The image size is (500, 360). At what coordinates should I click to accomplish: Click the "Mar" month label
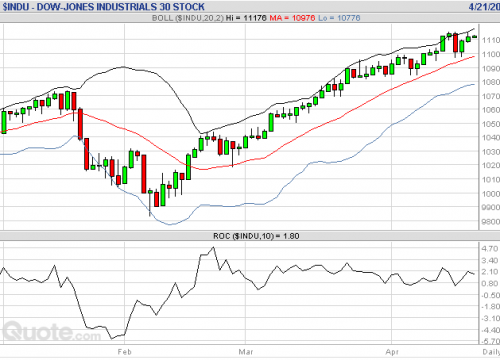(246, 352)
